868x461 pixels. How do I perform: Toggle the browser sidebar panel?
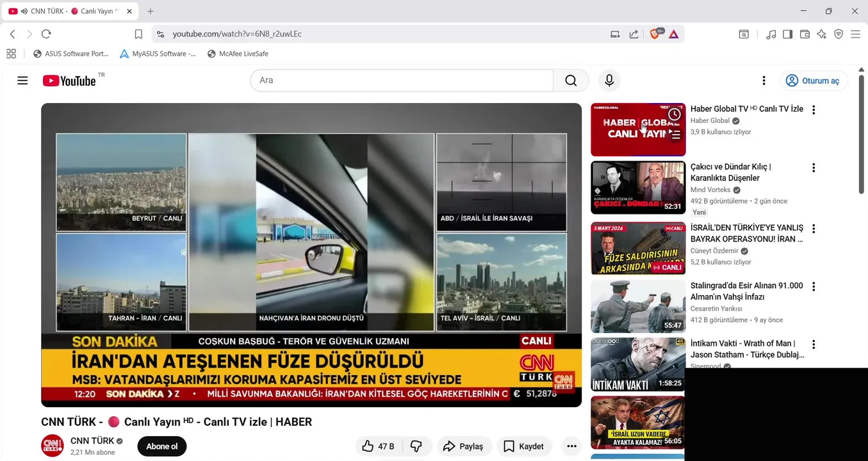tap(788, 34)
